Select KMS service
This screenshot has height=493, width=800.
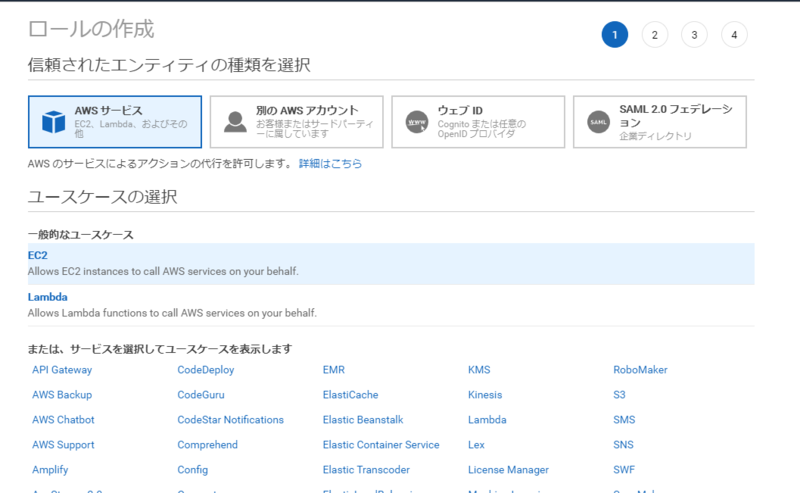479,370
